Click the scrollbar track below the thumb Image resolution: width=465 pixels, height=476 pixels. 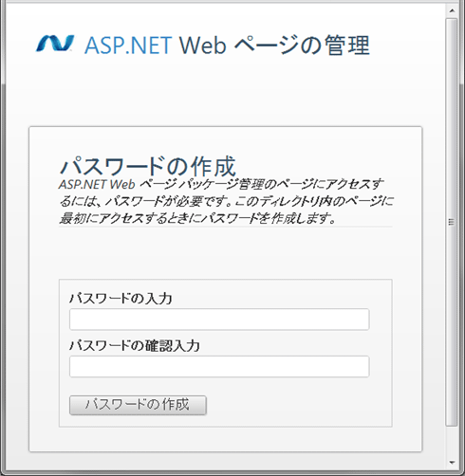tap(452, 442)
